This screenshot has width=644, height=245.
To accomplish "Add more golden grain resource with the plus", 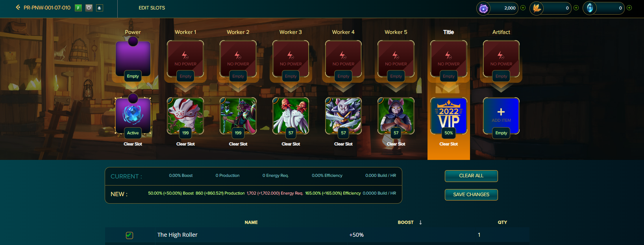I will [576, 8].
